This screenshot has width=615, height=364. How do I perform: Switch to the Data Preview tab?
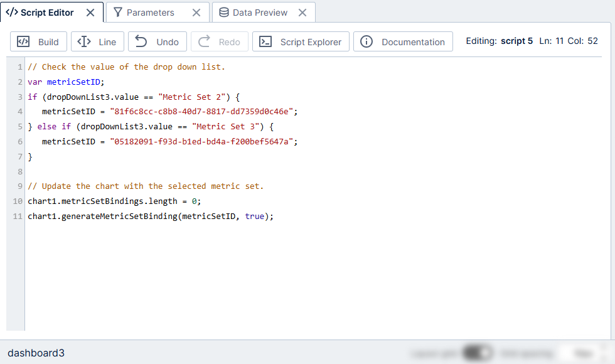pyautogui.click(x=260, y=13)
